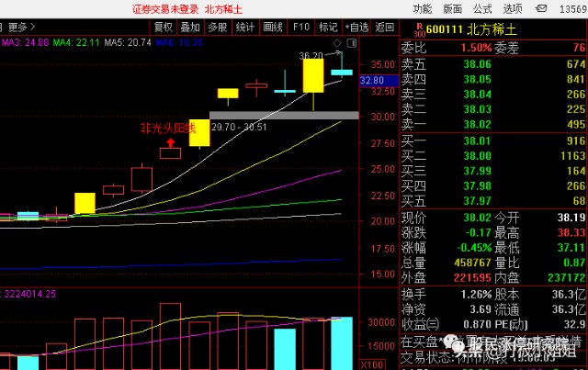Click the X100 volume scale label
The image size is (588, 370).
tap(372, 364)
